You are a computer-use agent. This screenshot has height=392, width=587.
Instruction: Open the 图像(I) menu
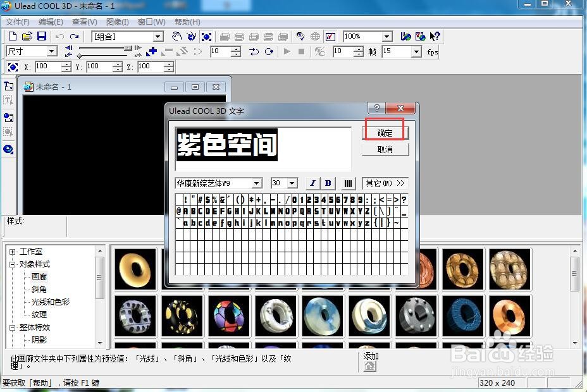tap(117, 22)
